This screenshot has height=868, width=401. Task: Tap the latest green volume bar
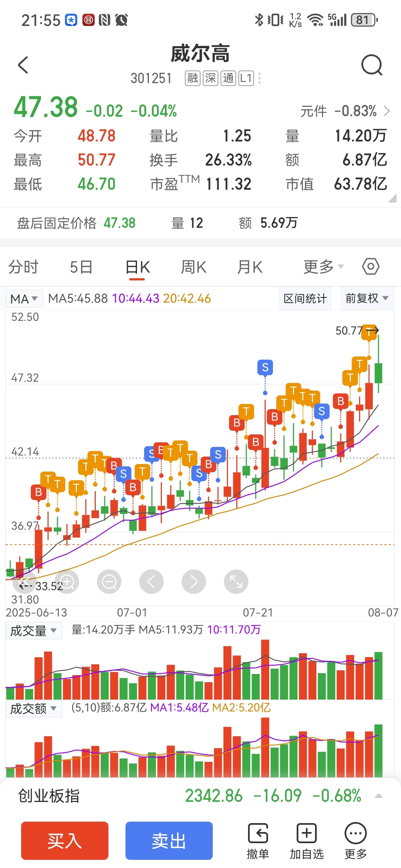(378, 675)
